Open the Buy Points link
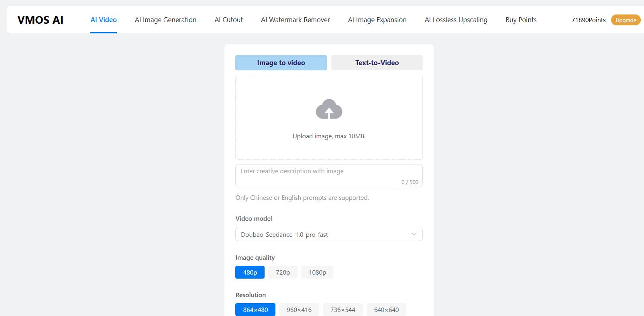The height and width of the screenshot is (316, 644). point(521,20)
